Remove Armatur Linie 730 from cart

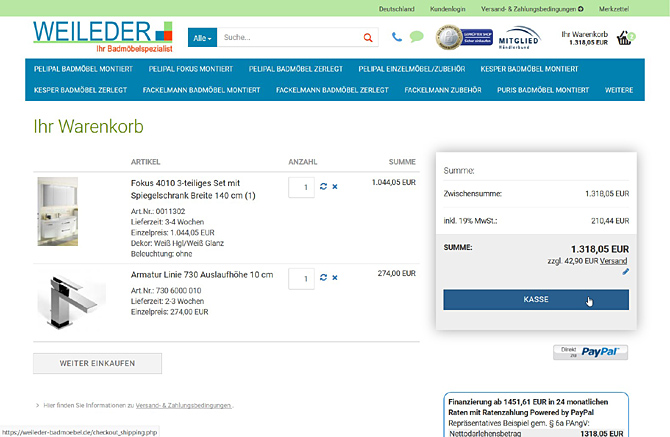pos(335,278)
